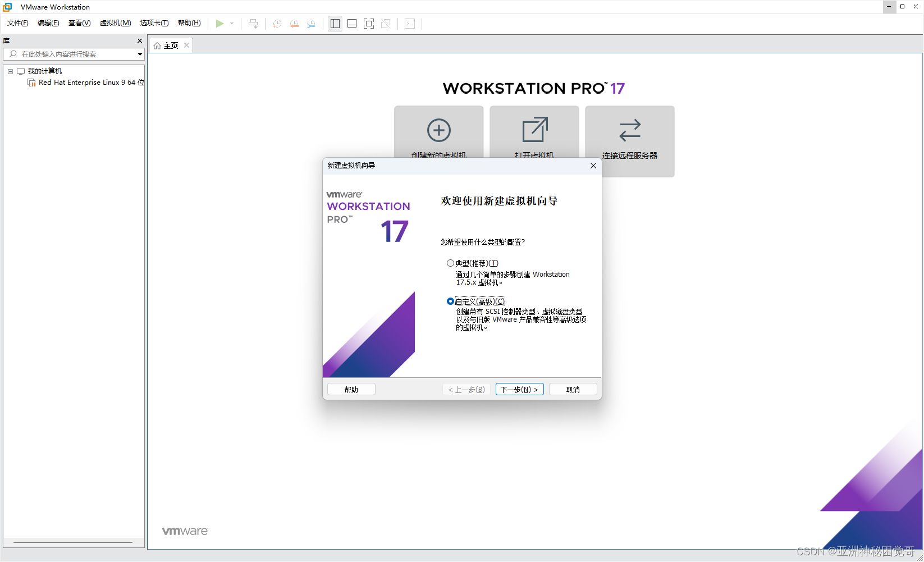The height and width of the screenshot is (562, 924).
Task: Click the 帮助 button in wizard
Action: point(351,389)
